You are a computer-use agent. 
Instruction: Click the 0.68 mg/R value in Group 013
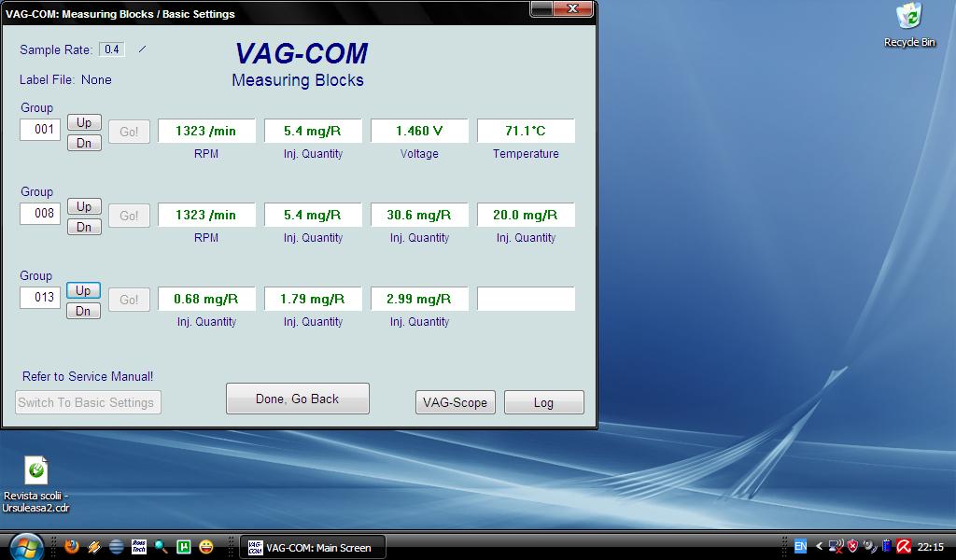(x=206, y=300)
